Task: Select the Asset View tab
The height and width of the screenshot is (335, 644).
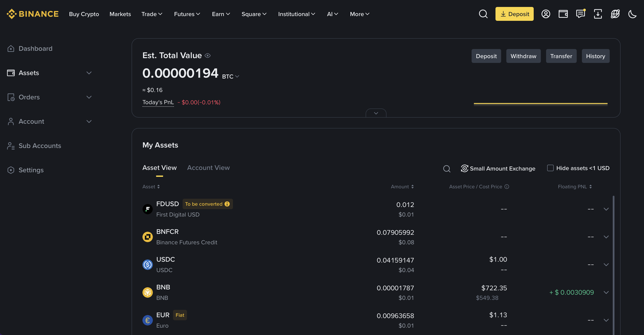Action: pos(160,168)
